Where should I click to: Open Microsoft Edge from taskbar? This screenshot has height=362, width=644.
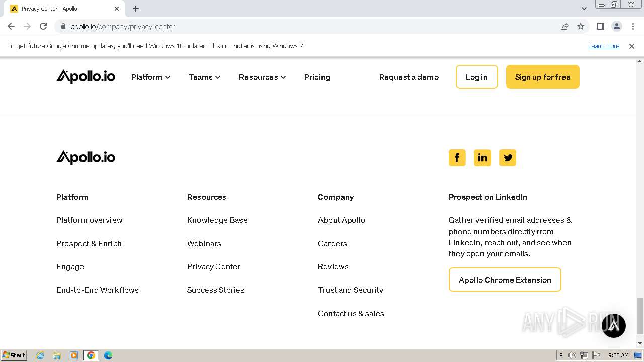[x=108, y=355]
